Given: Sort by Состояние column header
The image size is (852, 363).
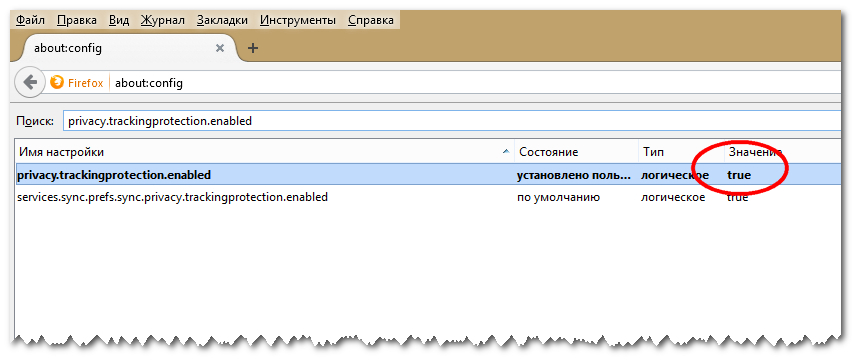Looking at the screenshot, I should tap(577, 152).
